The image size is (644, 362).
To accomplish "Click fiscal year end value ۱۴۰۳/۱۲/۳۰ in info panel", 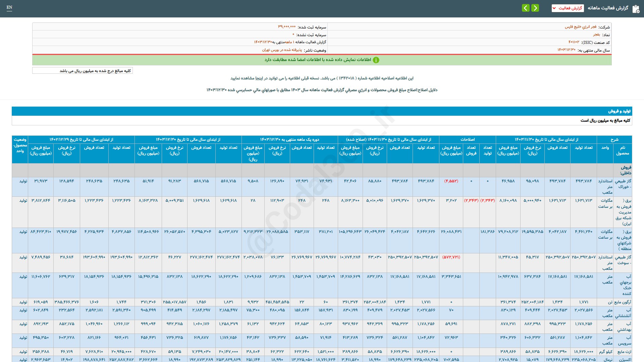I will point(567,50).
